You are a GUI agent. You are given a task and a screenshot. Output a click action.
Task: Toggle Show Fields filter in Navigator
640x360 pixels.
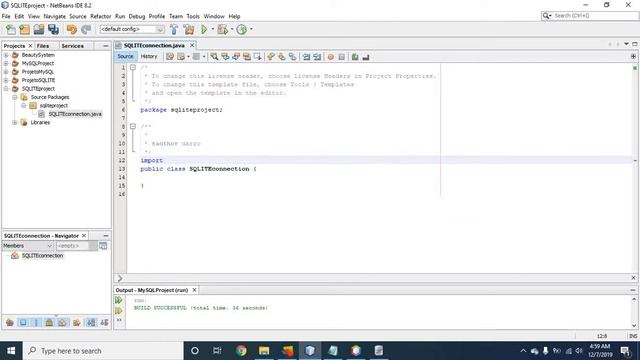point(23,323)
